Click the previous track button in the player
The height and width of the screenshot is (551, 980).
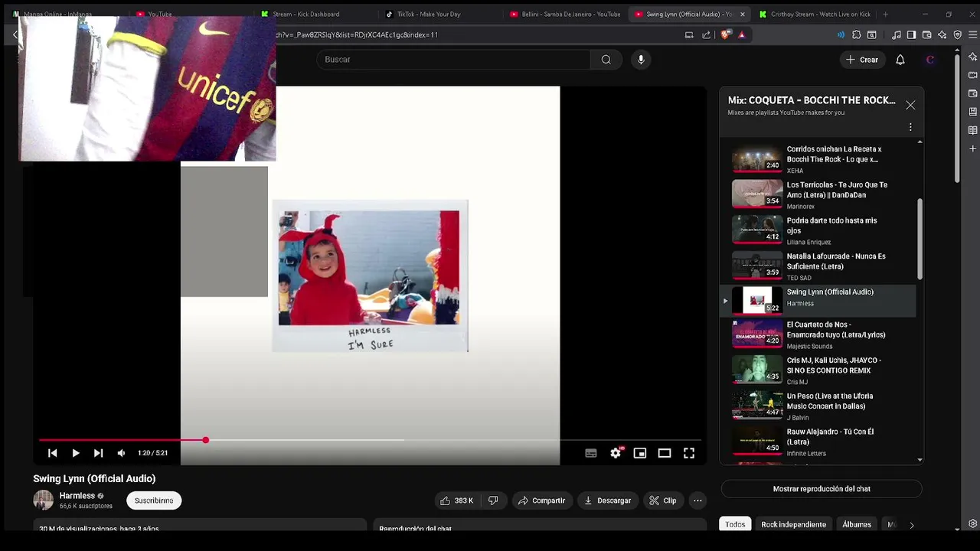point(52,453)
